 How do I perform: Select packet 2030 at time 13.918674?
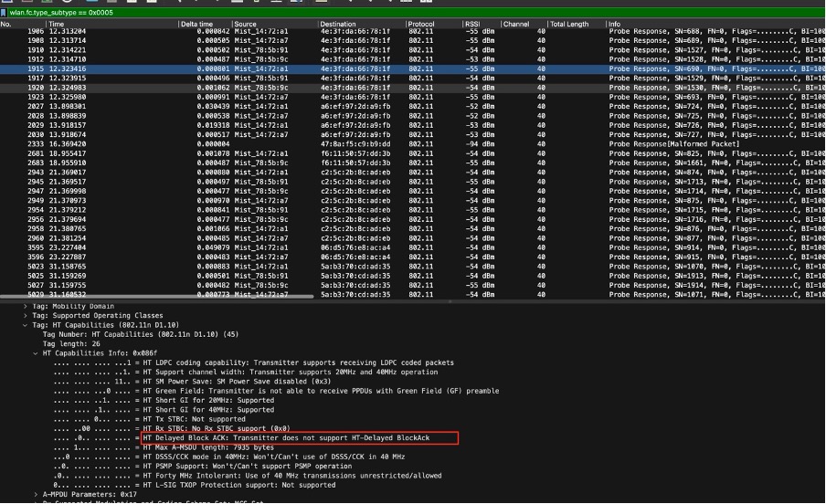(x=413, y=135)
